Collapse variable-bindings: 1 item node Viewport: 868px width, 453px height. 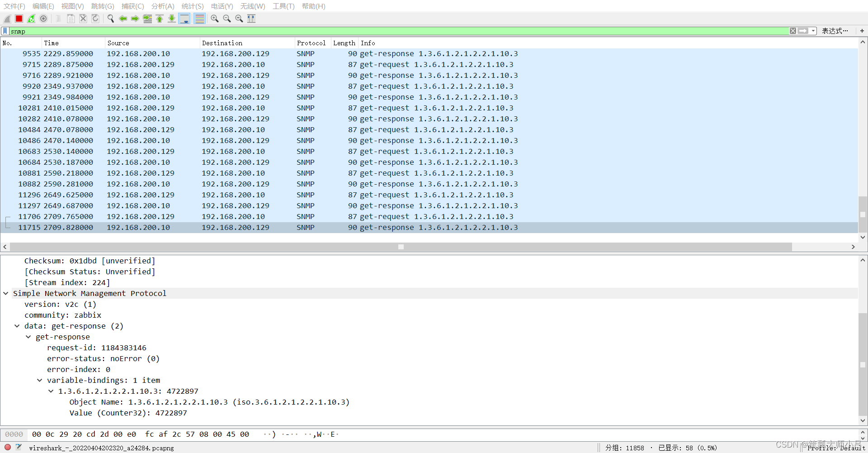pos(40,380)
